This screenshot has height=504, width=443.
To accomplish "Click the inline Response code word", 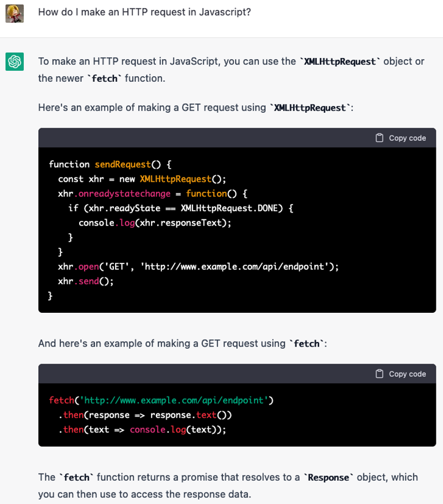I will point(329,477).
